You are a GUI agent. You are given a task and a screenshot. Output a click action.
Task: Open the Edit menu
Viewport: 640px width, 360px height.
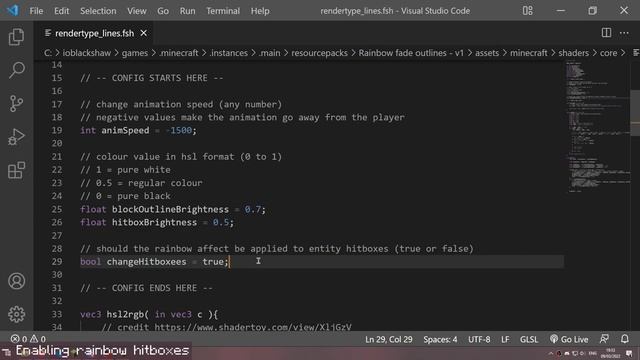coord(62,11)
